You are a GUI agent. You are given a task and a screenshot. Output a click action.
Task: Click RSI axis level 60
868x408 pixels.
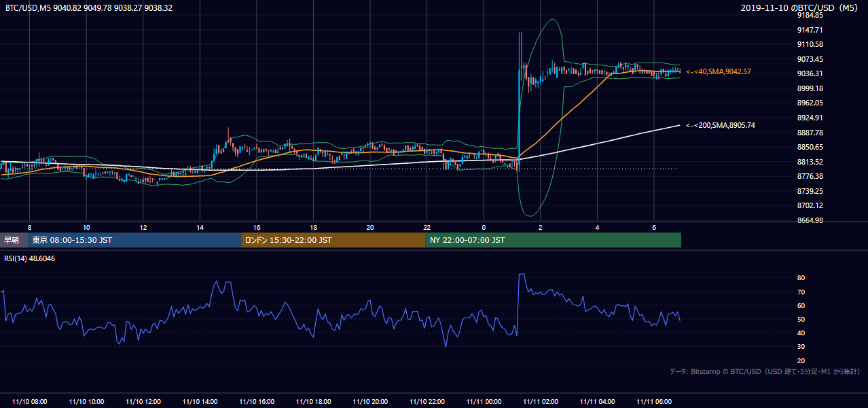coord(801,305)
